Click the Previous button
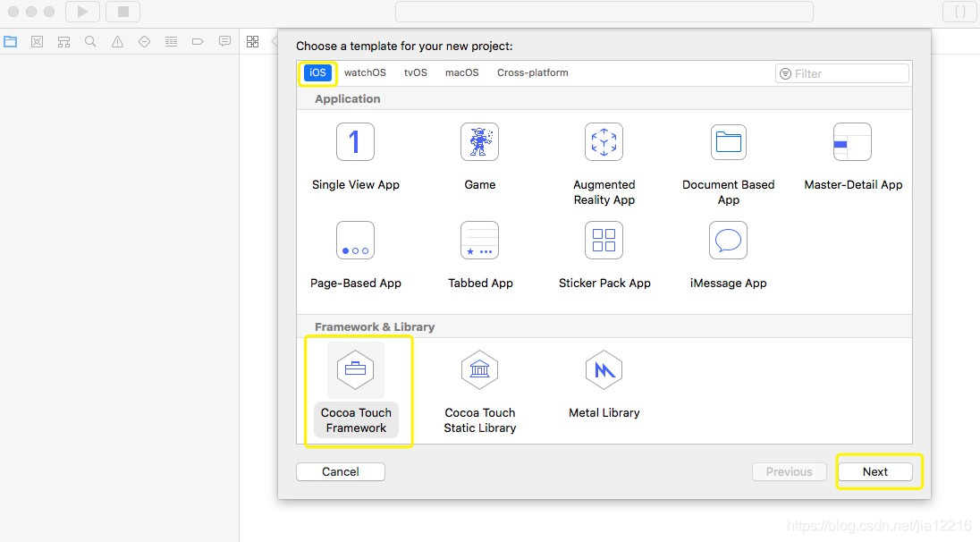 (790, 472)
